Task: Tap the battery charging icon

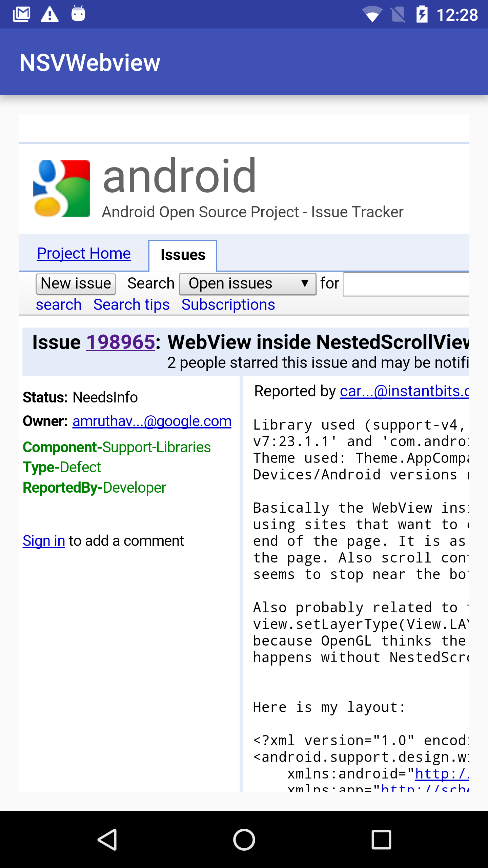Action: tap(422, 15)
